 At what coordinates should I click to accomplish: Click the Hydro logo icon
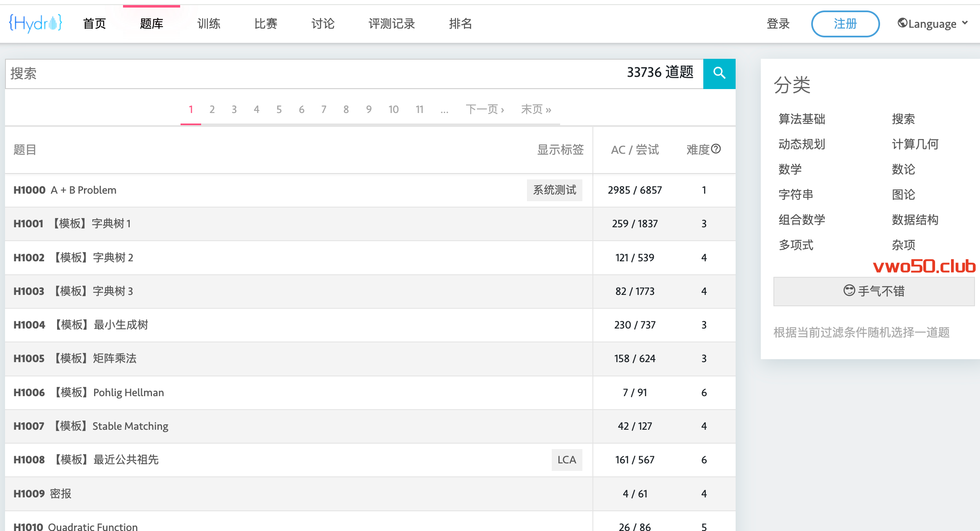(x=36, y=24)
